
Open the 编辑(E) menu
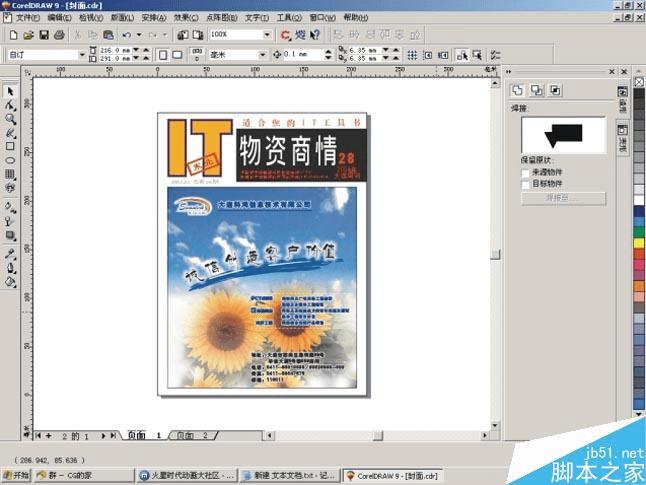click(x=59, y=18)
